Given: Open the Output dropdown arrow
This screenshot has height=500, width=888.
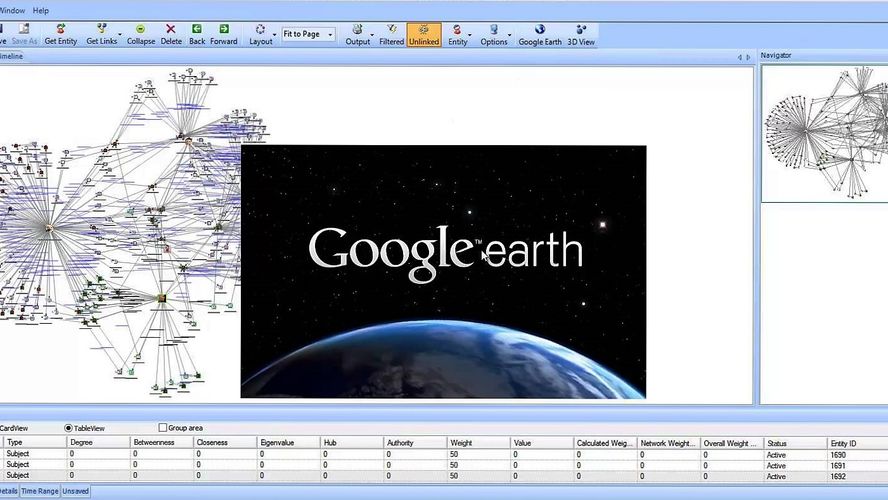Looking at the screenshot, I should tap(372, 35).
